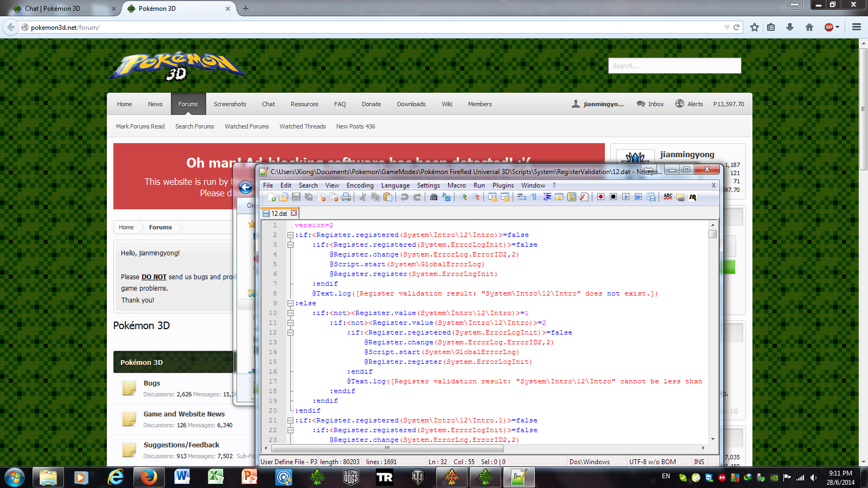This screenshot has width=868, height=488.
Task: Open Firefox downloads arrow icon
Action: (x=790, y=27)
